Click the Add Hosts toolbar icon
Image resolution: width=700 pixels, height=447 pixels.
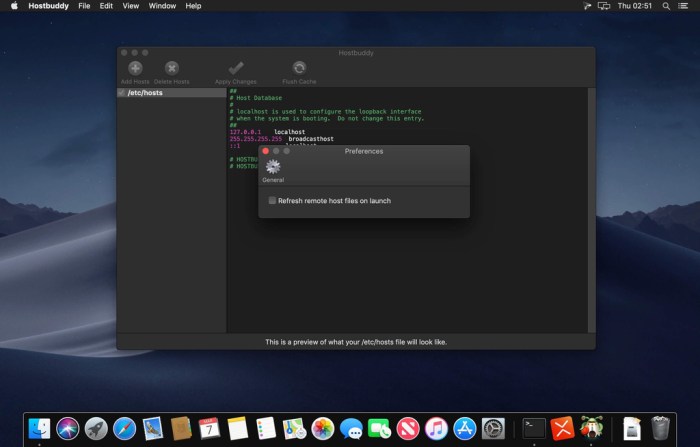coord(135,68)
